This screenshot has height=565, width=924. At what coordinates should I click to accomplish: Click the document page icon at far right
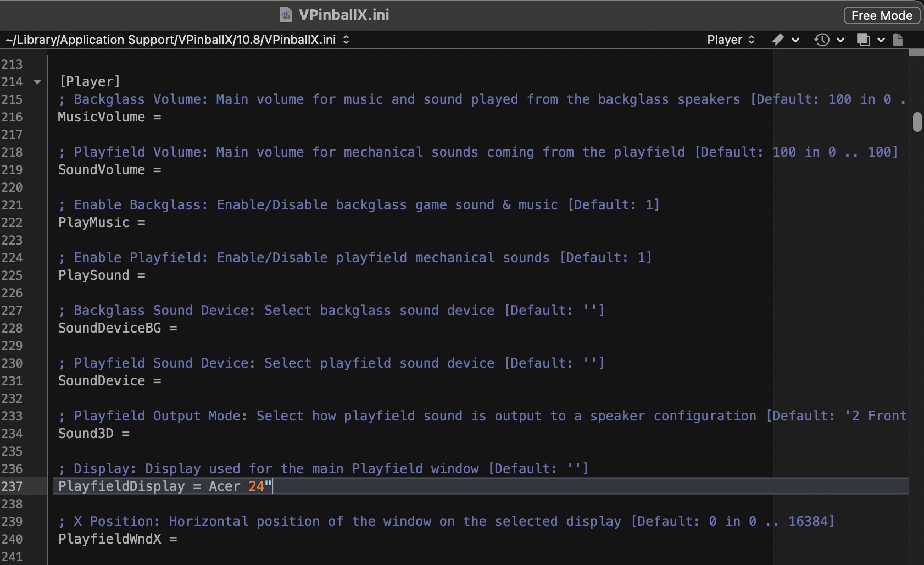coord(898,40)
